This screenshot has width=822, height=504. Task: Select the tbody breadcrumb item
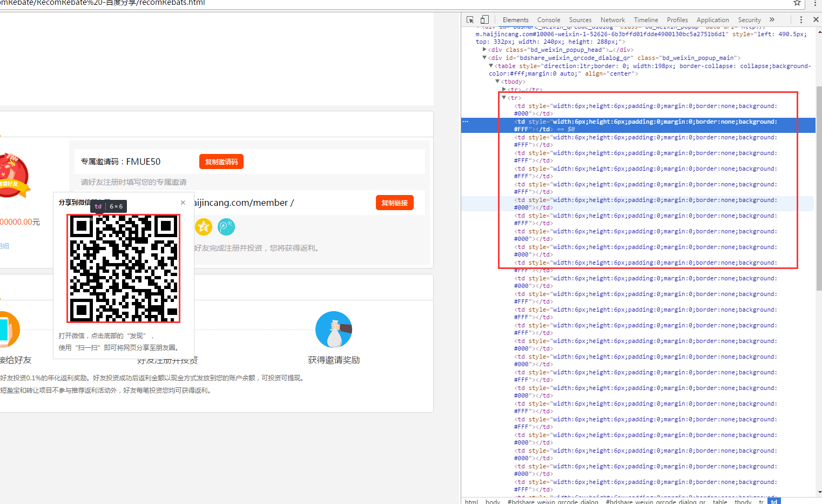[x=743, y=501]
